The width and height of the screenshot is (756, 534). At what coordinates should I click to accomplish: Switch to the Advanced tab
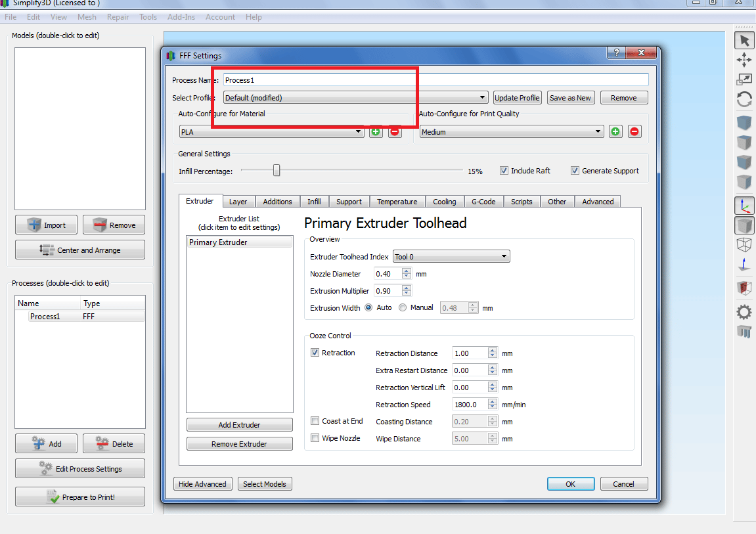(598, 202)
